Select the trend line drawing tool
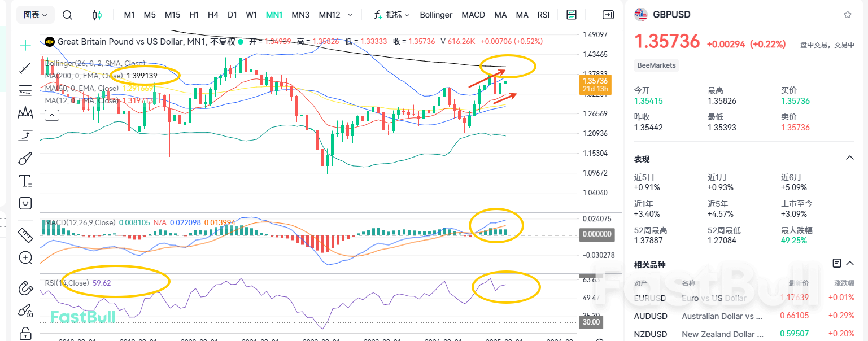 25,68
